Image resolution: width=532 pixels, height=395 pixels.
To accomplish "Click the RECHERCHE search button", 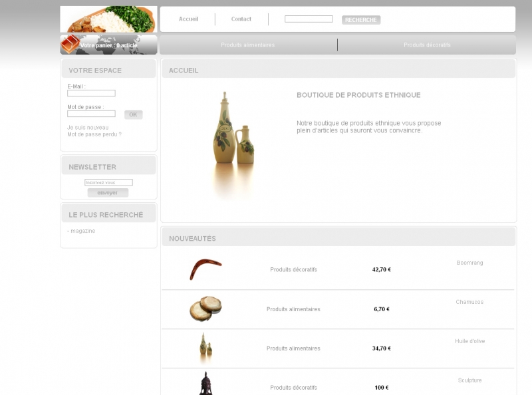I will (x=361, y=20).
